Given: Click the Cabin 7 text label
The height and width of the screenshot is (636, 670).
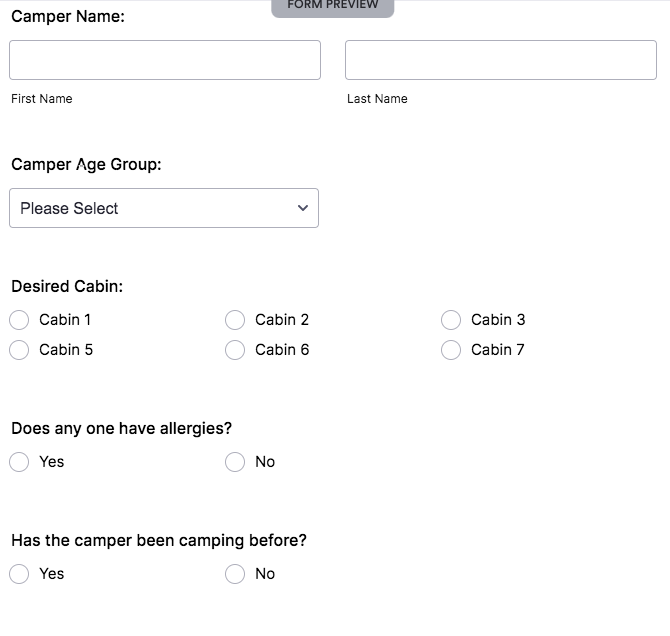Looking at the screenshot, I should point(497,350).
